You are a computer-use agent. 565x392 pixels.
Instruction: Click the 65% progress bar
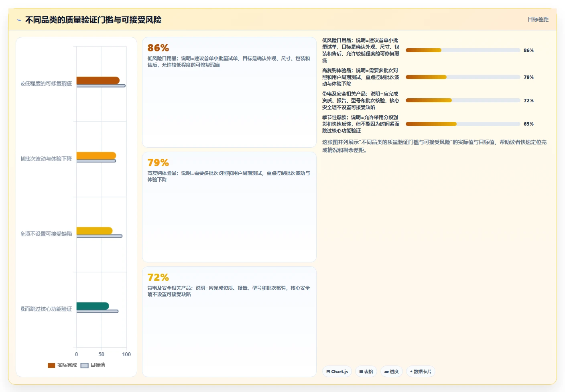463,124
